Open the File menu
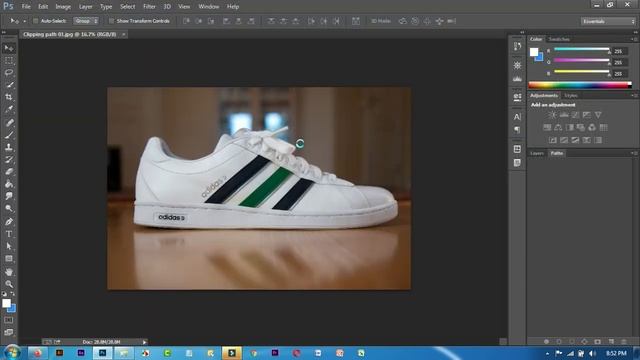640x360 pixels. (26, 7)
